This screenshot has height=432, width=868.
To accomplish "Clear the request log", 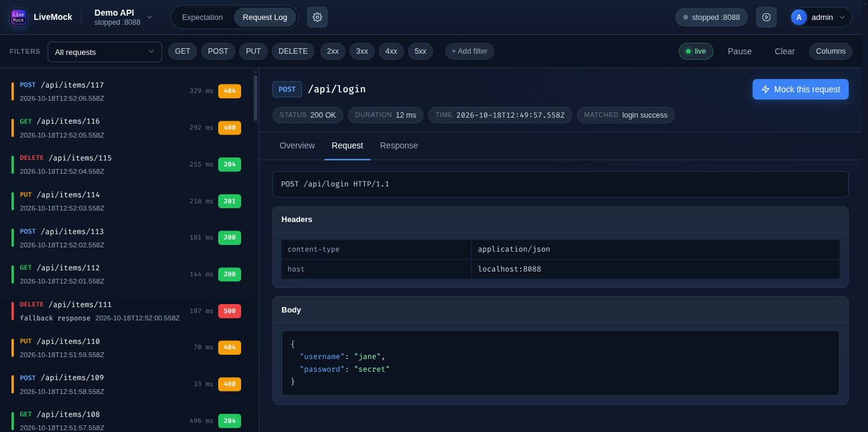I will (x=785, y=51).
